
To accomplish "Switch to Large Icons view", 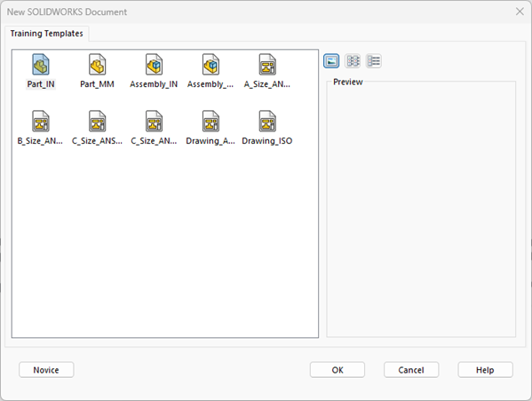I will (331, 61).
